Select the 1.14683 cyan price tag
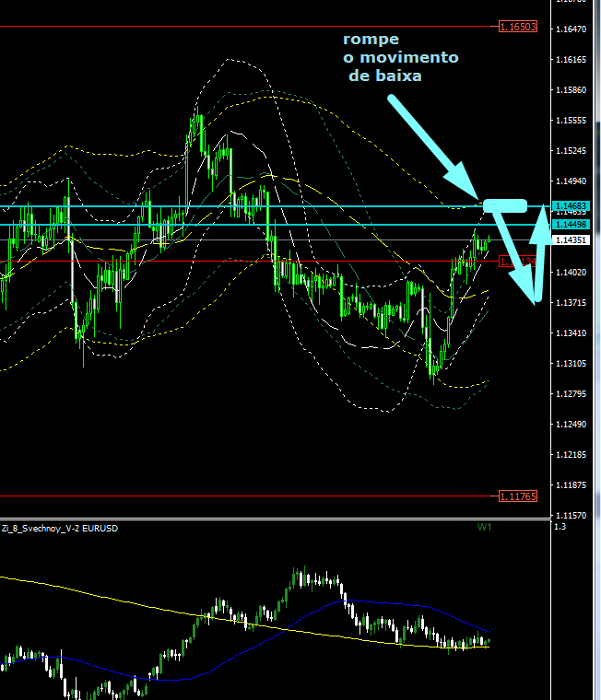The width and height of the screenshot is (601, 700). coord(569,205)
